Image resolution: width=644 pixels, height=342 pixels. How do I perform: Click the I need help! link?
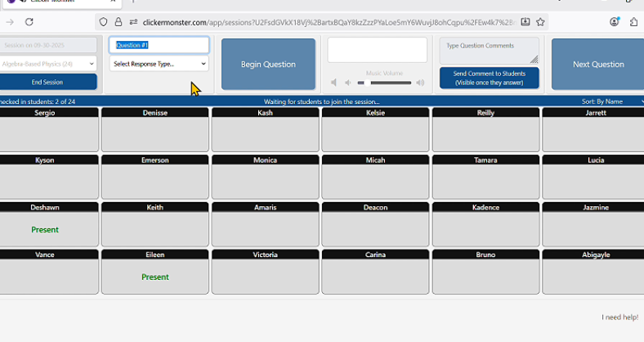619,317
